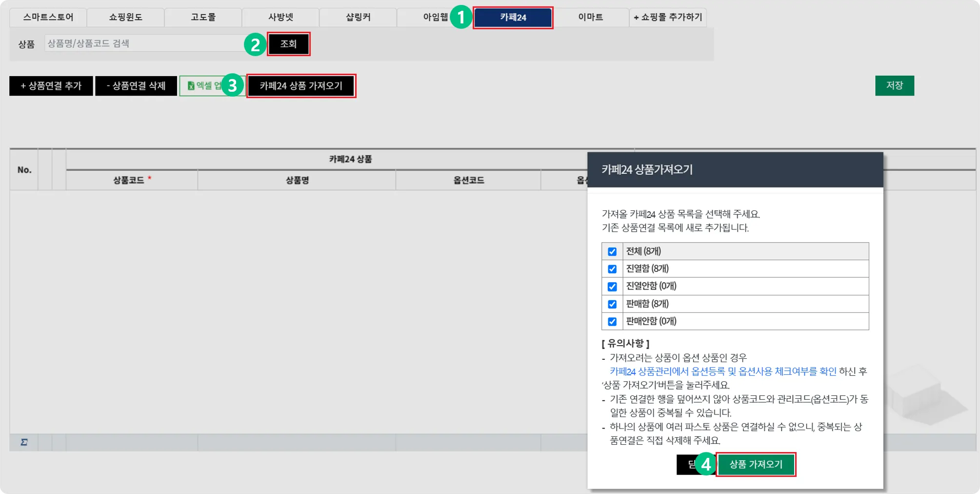The height and width of the screenshot is (494, 980).
Task: Click the + 쇼핑몰 추가하기 tab
Action: (668, 17)
